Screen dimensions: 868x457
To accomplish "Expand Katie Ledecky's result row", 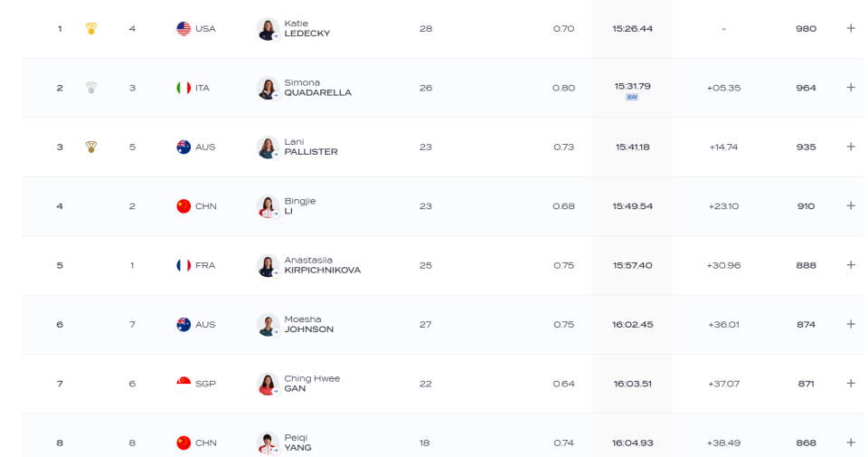I will pyautogui.click(x=851, y=28).
